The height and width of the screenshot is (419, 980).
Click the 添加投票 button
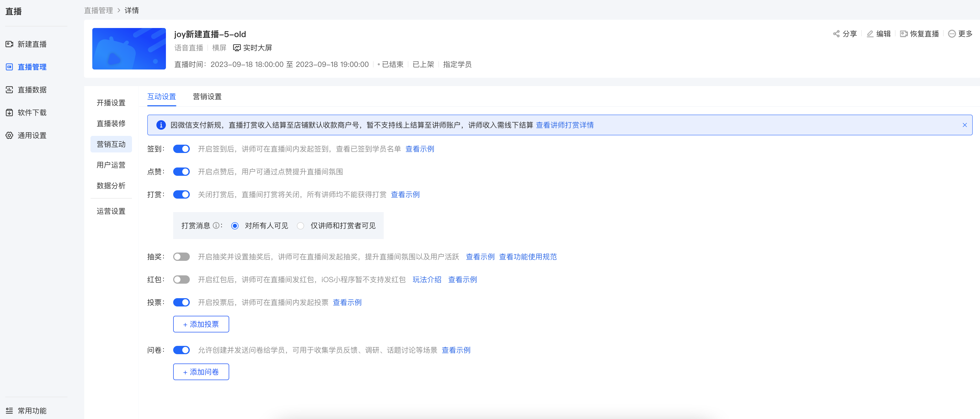click(201, 324)
